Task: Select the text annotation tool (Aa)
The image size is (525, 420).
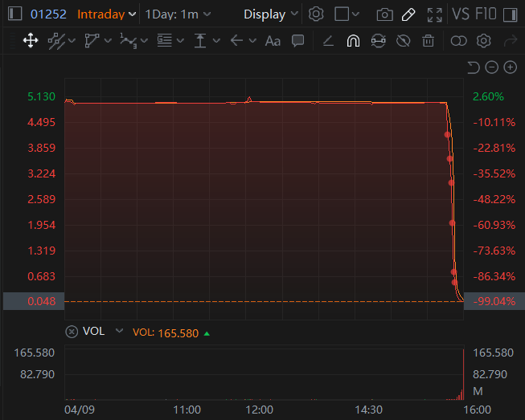Action: 273,40
